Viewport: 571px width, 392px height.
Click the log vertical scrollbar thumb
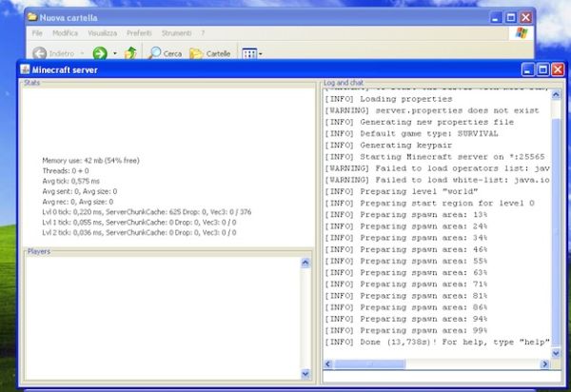556,233
